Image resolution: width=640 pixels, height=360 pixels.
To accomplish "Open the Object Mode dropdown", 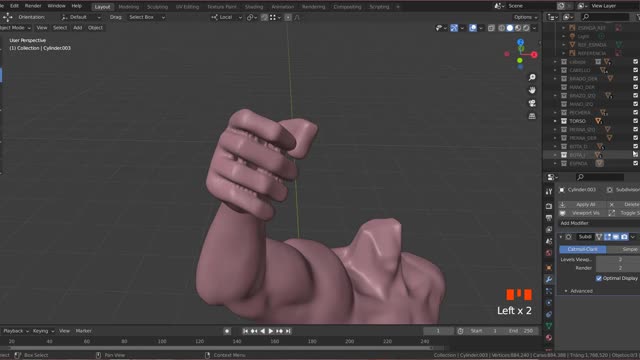I will pyautogui.click(x=15, y=28).
